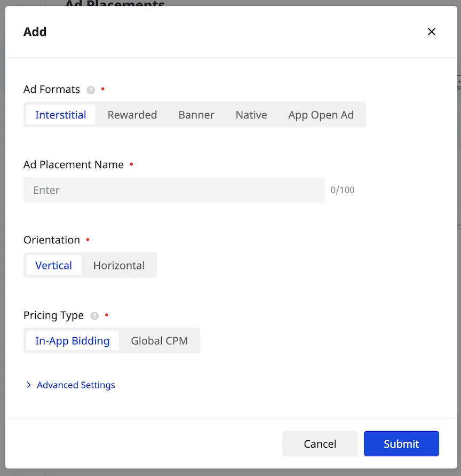
Task: Click the X to close the Add dialog
Action: coord(432,31)
